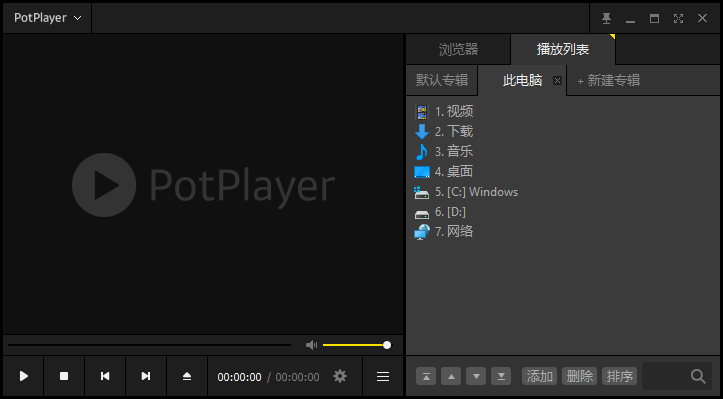
Task: Create a new album with 新建专辑
Action: 609,81
